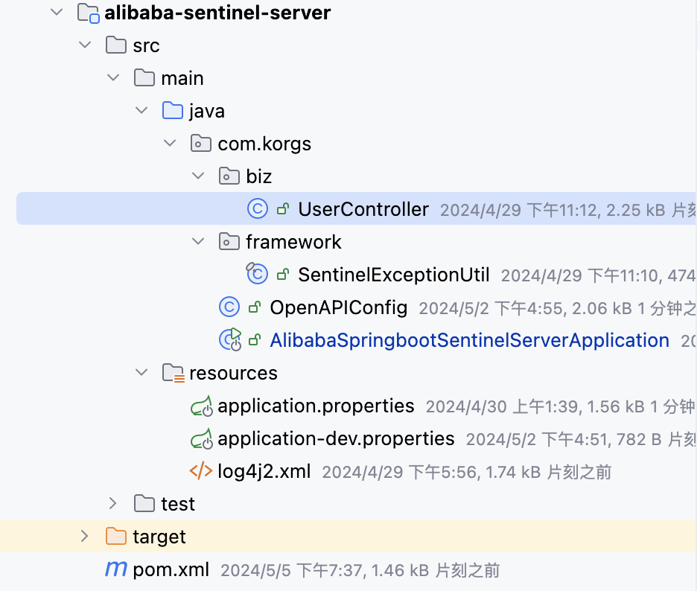Click the resources folder icon
This screenshot has width=700, height=591.
click(173, 372)
